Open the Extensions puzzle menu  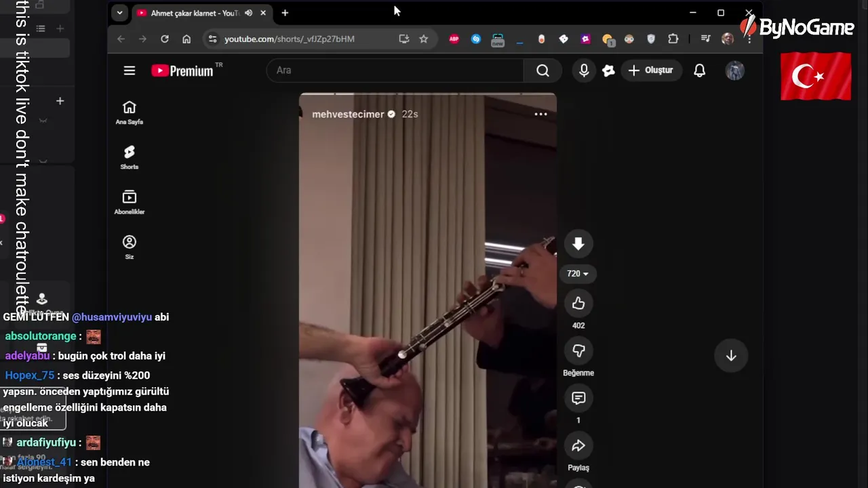[x=673, y=39]
